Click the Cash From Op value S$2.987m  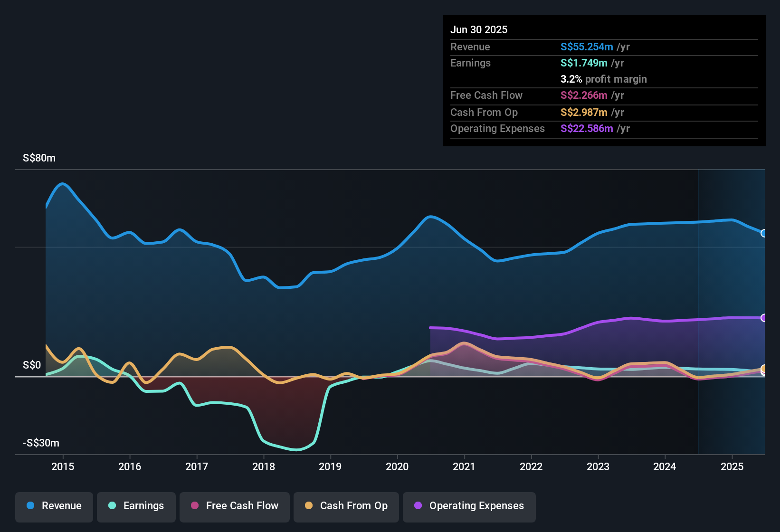click(x=584, y=112)
